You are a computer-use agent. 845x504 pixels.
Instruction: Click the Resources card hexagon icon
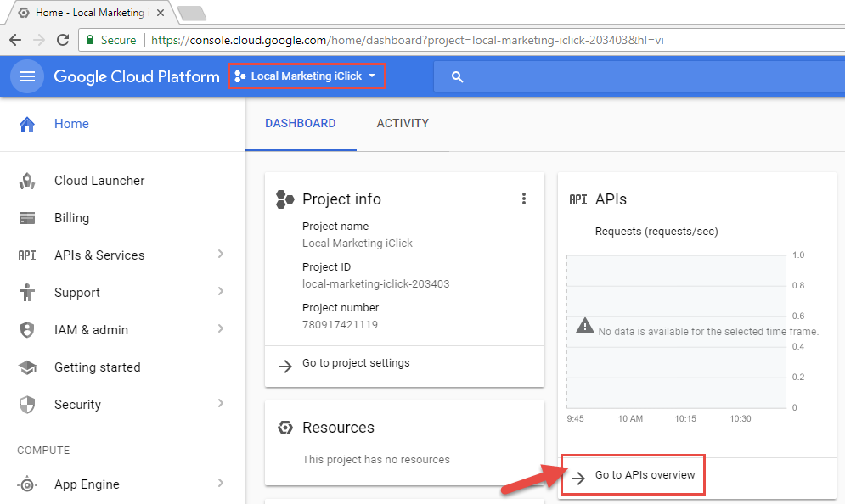[285, 428]
